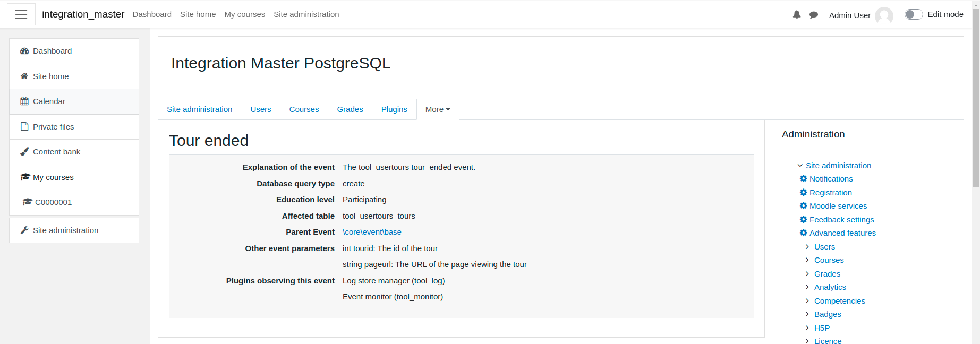Collapse the Site administration tree node
This screenshot has height=344, width=980.
click(x=800, y=166)
